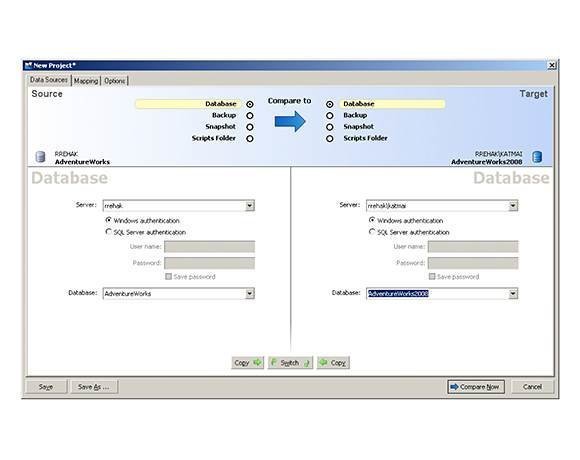Click the Switch button
Screen dimensions: 580x460
tap(290, 363)
